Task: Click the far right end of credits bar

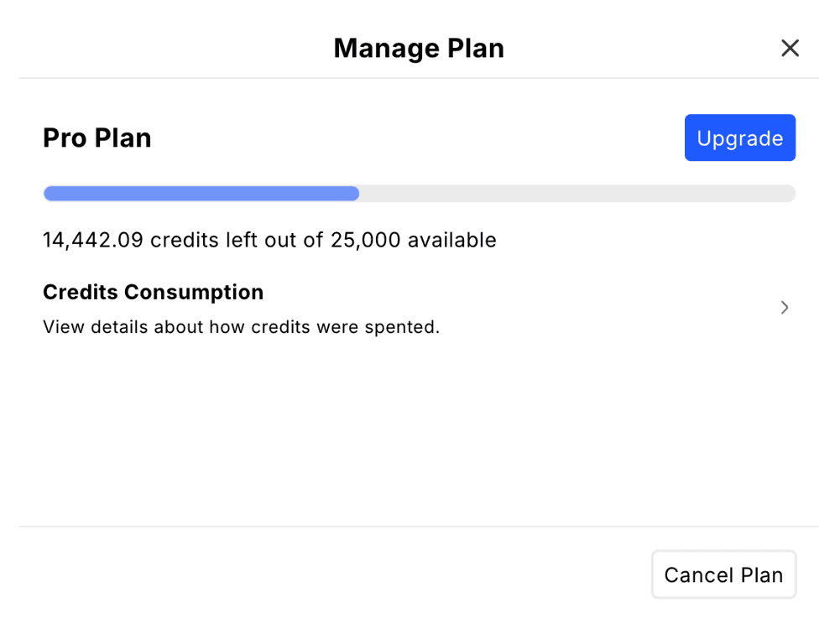Action: point(790,193)
